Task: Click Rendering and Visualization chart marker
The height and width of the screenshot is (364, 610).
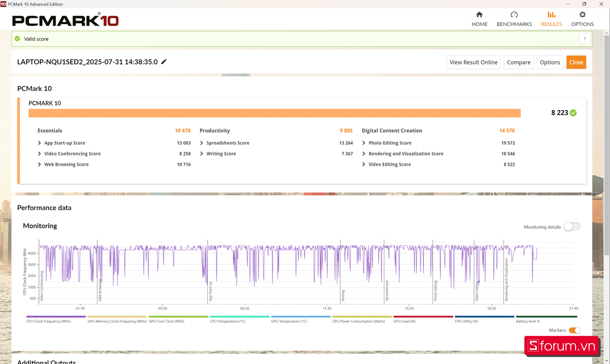Action: (506, 280)
